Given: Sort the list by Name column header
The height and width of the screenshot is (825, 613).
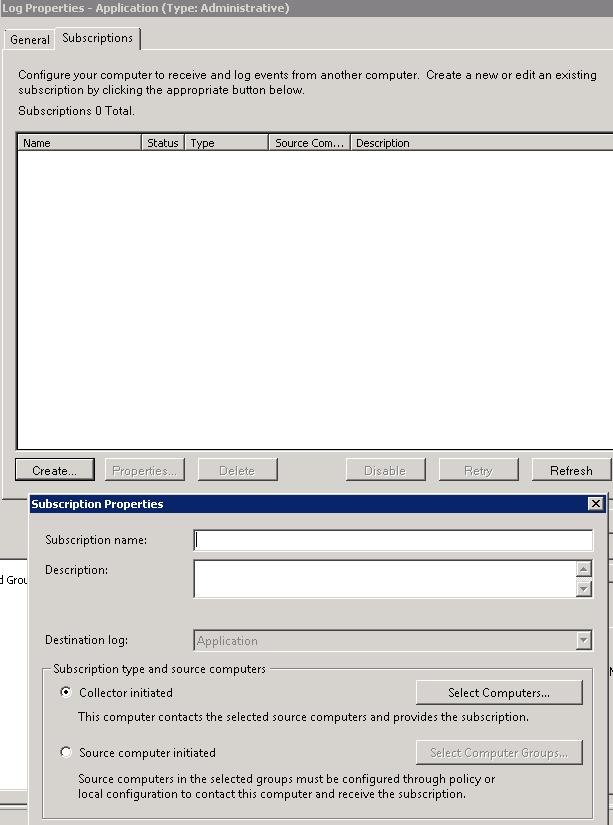Looking at the screenshot, I should pos(79,143).
